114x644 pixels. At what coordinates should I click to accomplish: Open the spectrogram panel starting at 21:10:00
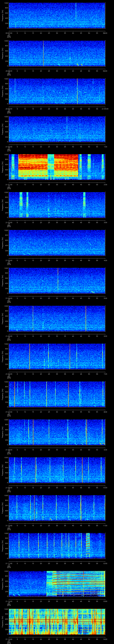[57, 508]
